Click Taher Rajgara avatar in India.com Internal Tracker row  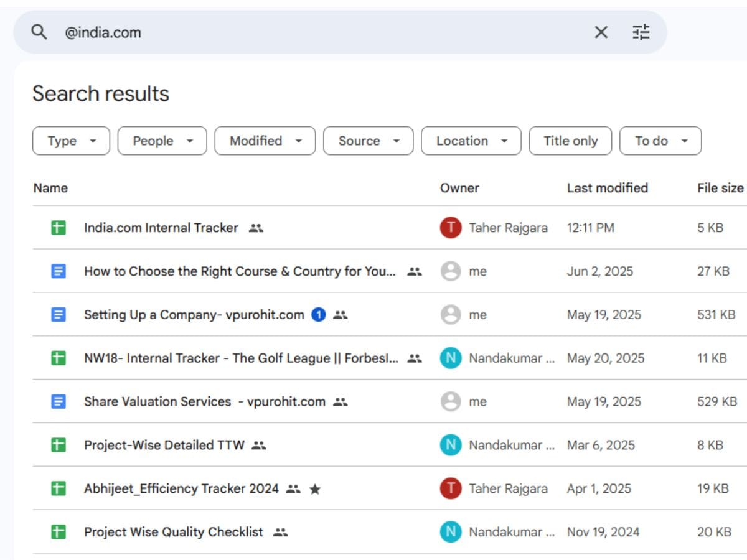(x=450, y=228)
